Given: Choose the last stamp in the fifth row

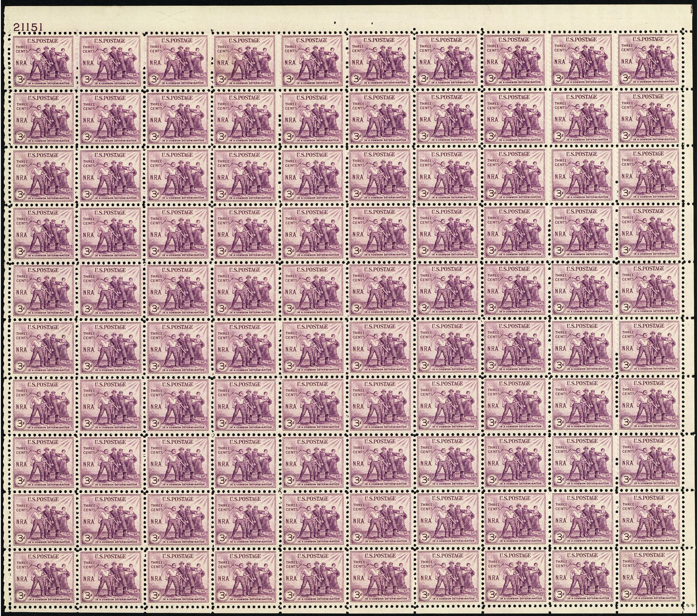Looking at the screenshot, I should (x=648, y=290).
